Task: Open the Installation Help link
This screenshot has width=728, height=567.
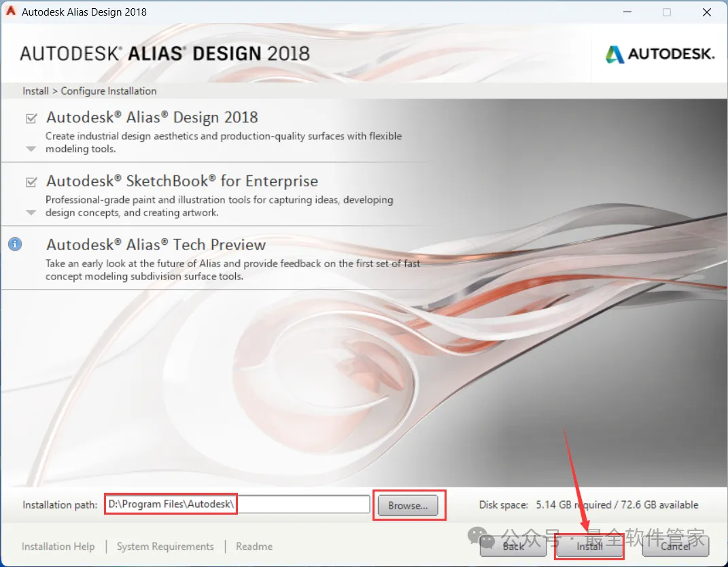Action: (58, 547)
